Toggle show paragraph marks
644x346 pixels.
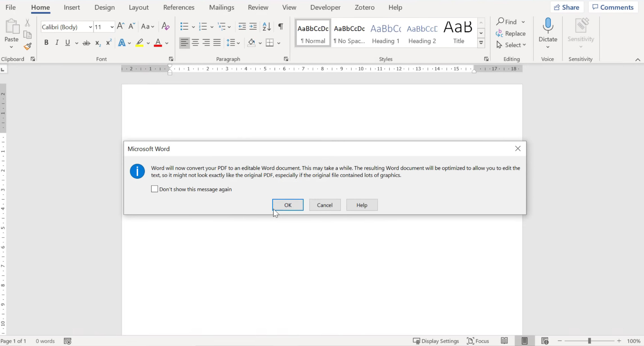(281, 26)
